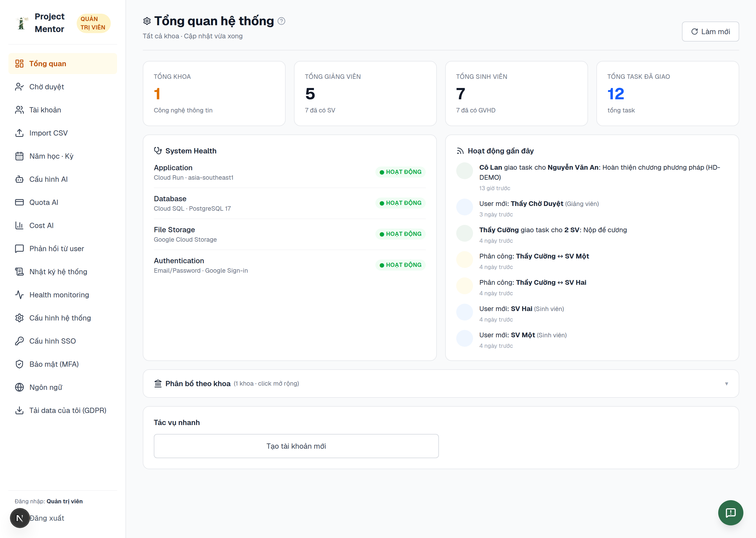Click the Tài khoản users icon
The width and height of the screenshot is (756, 538).
19,110
